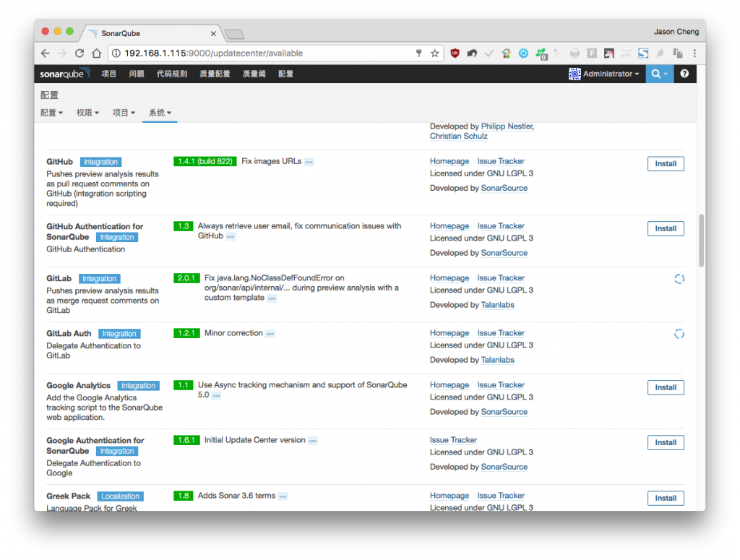This screenshot has width=740, height=560.
Task: Expand GitHub release notes ellipsis
Action: coord(309,162)
